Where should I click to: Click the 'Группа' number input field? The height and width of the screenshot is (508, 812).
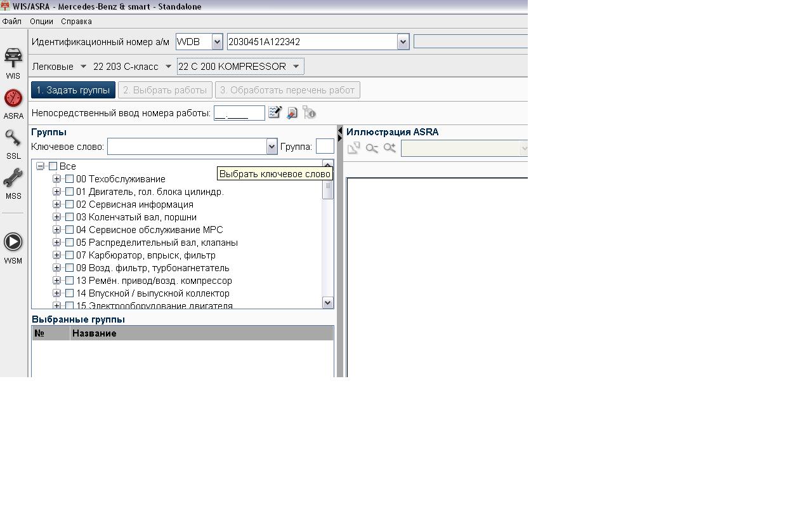pyautogui.click(x=325, y=147)
